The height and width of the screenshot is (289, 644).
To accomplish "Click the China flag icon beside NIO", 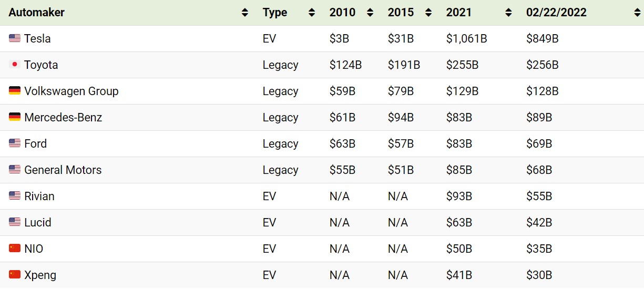I will click(x=15, y=249).
